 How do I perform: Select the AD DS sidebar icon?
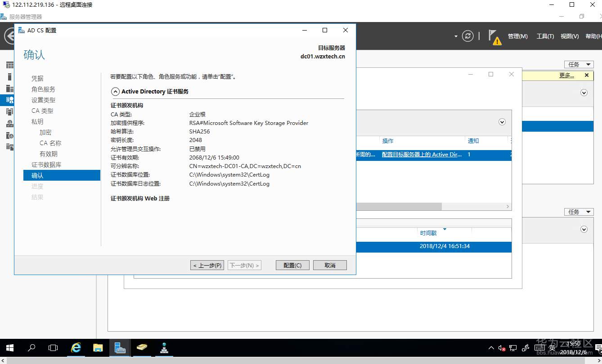(10, 111)
